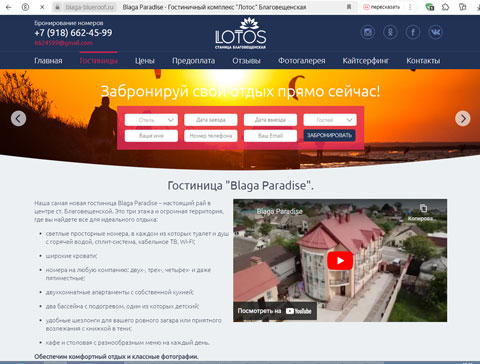This screenshot has width=480, height=364.
Task: Click the blaga-blueroof.ru address field
Action: point(89,7)
